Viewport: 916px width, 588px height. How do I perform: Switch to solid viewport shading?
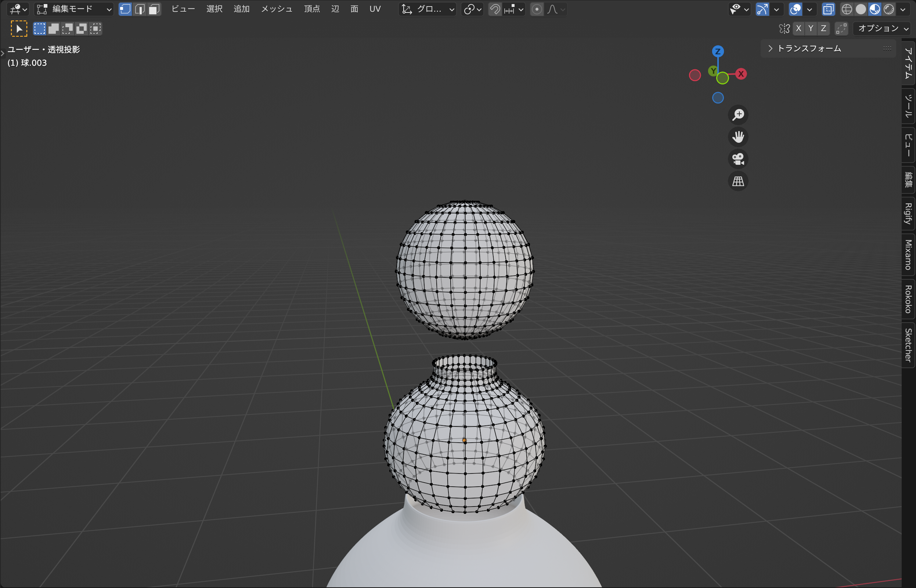tap(861, 9)
